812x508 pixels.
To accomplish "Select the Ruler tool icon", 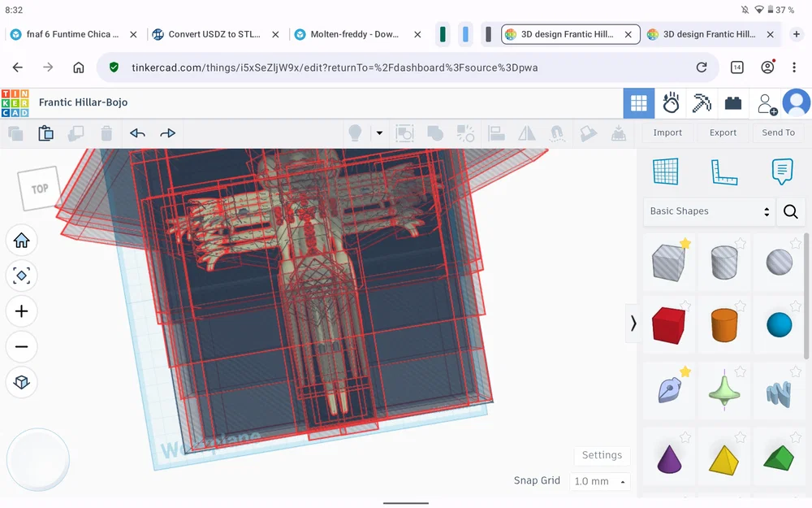I will click(723, 172).
